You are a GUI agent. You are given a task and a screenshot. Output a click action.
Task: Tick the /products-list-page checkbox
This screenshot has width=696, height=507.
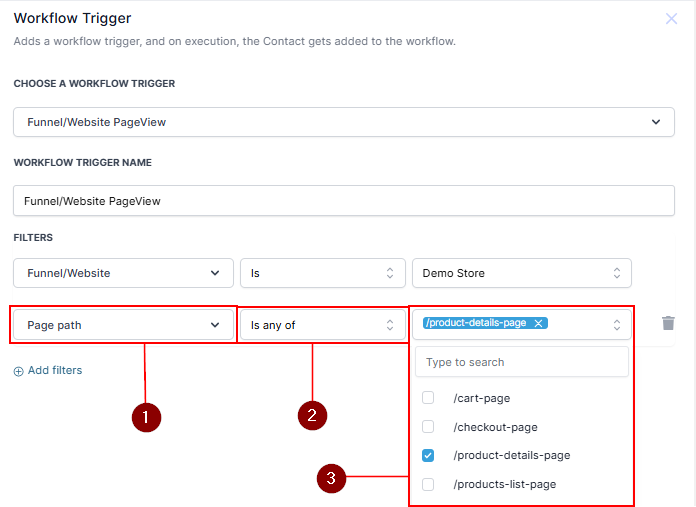point(428,484)
